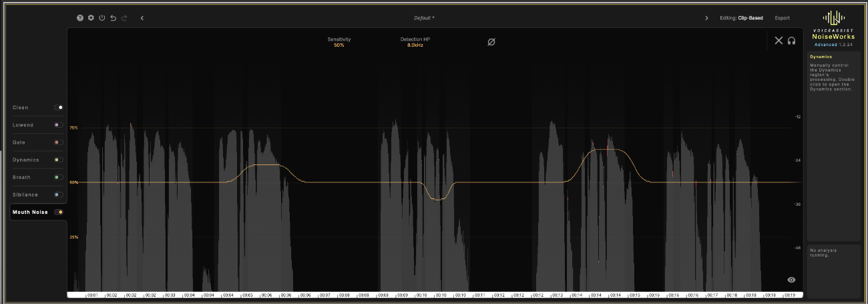The image size is (868, 304).
Task: Select the Breath module tab
Action: [x=21, y=177]
